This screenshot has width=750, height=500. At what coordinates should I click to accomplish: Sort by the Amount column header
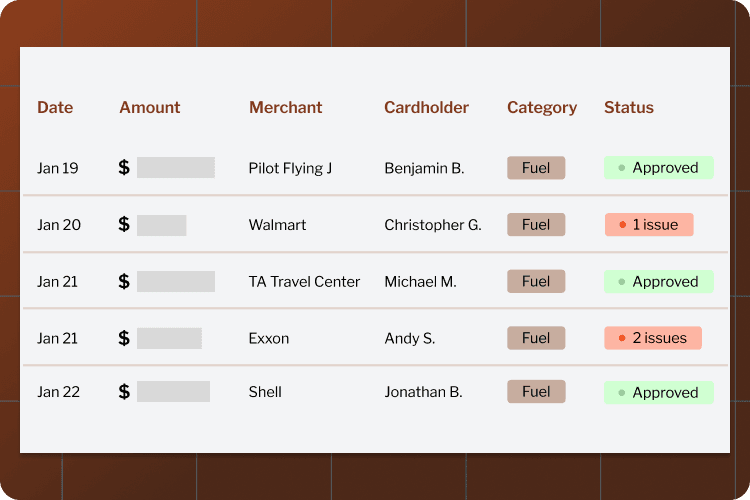point(150,108)
